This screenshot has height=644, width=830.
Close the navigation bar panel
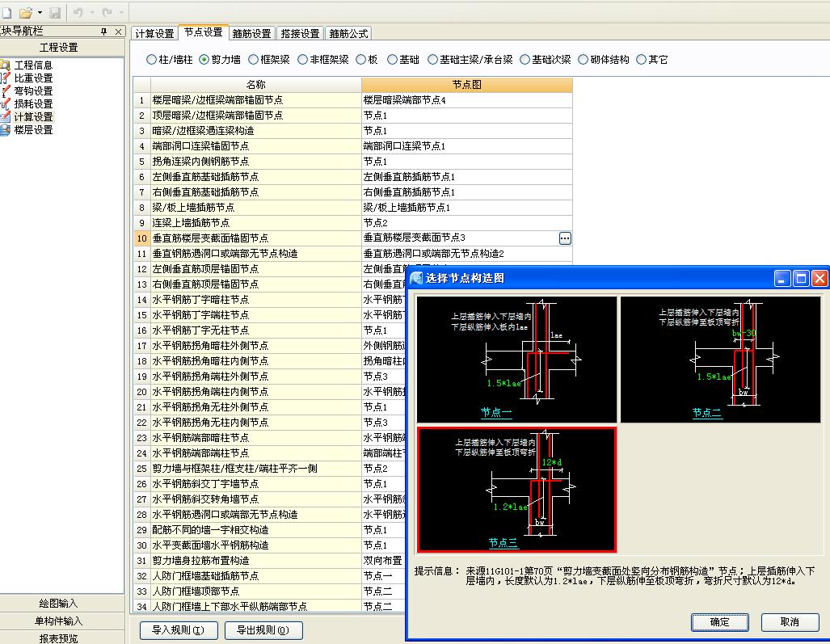click(118, 32)
